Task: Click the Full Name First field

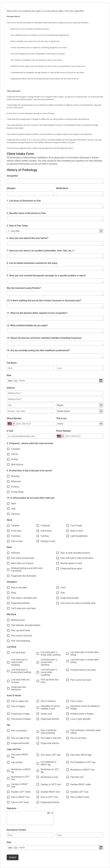Action: 30,368
